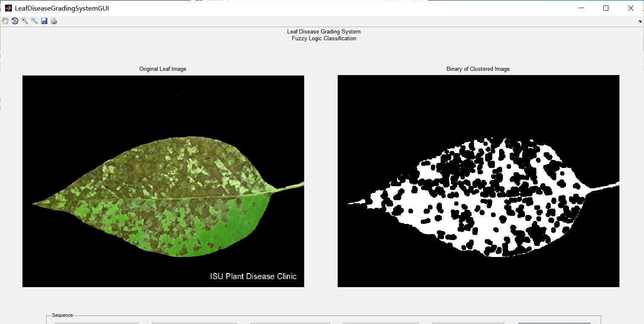Select the Zoom In magnifier tool
This screenshot has height=324, width=644.
click(x=25, y=21)
